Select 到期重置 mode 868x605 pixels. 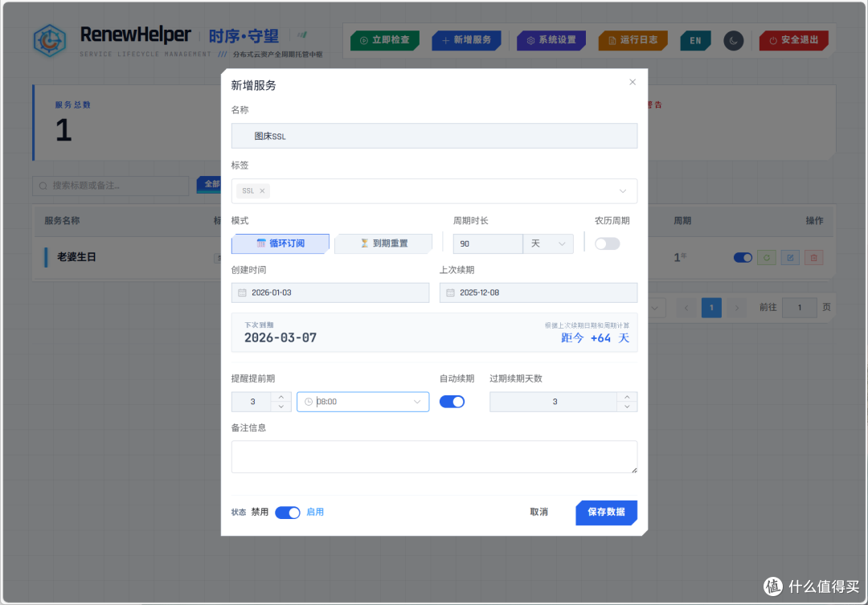pyautogui.click(x=383, y=243)
